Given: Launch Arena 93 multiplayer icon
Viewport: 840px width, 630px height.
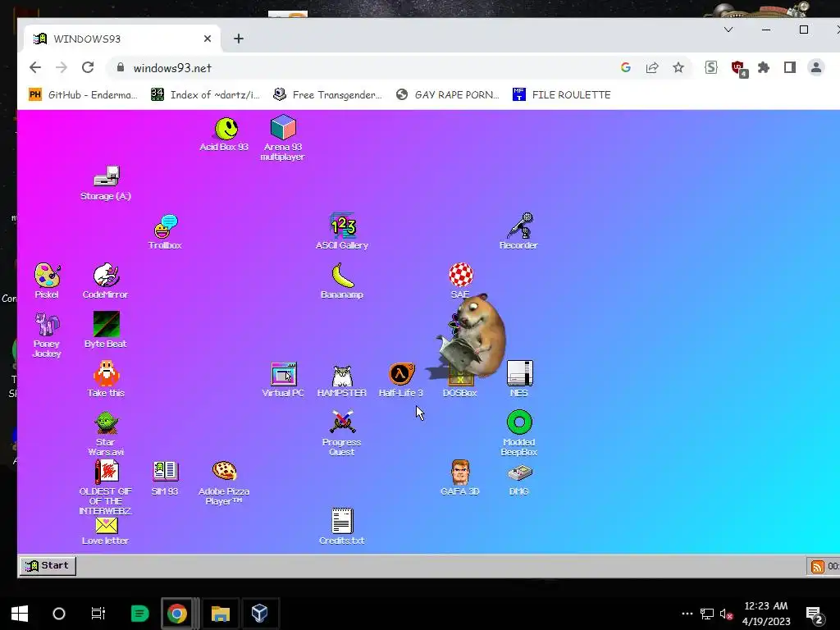Looking at the screenshot, I should pyautogui.click(x=283, y=137).
